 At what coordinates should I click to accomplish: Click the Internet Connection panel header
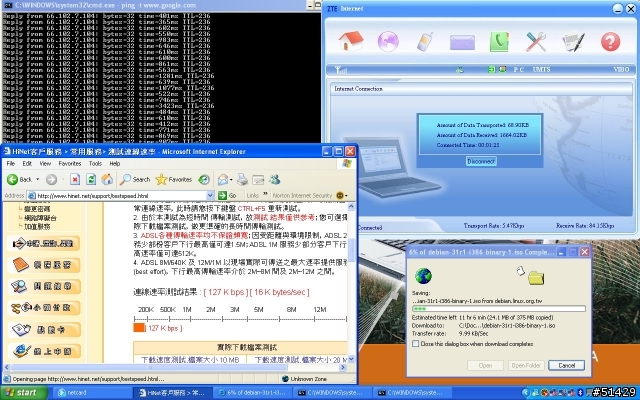481,89
